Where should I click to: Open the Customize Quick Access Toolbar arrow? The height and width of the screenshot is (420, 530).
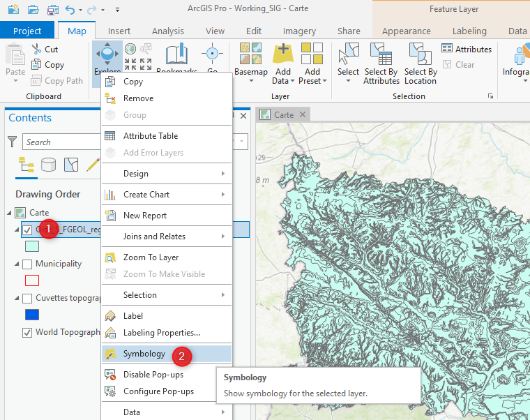tap(117, 10)
